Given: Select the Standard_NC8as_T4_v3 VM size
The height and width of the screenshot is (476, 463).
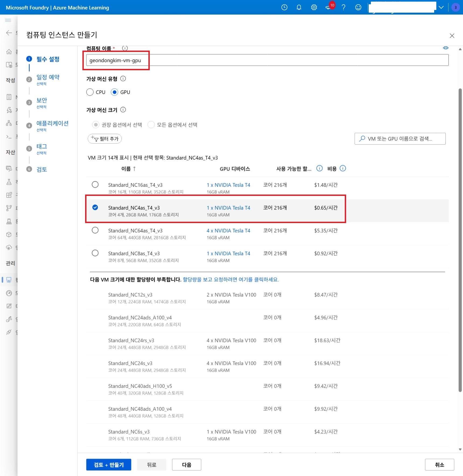Looking at the screenshot, I should [95, 253].
